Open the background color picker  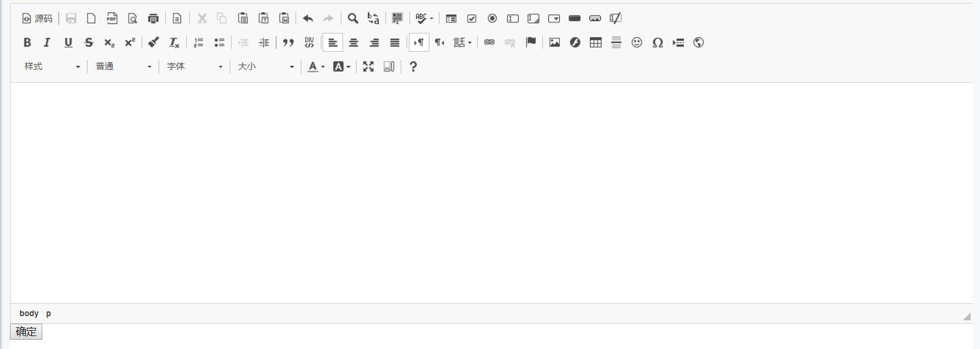coord(342,67)
